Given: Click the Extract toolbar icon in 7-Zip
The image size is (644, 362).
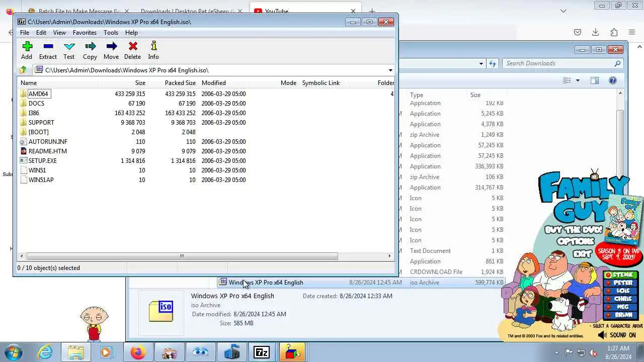Looking at the screenshot, I should point(48,47).
